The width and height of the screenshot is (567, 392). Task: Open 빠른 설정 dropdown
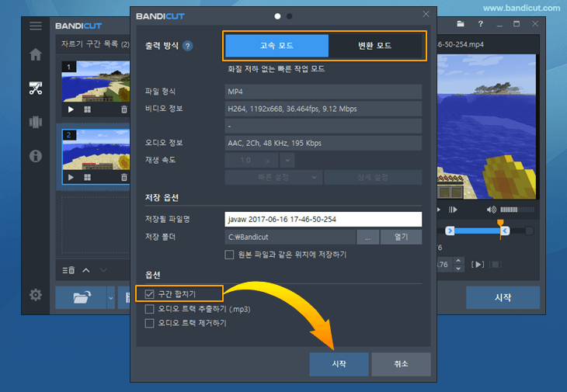pyautogui.click(x=273, y=178)
